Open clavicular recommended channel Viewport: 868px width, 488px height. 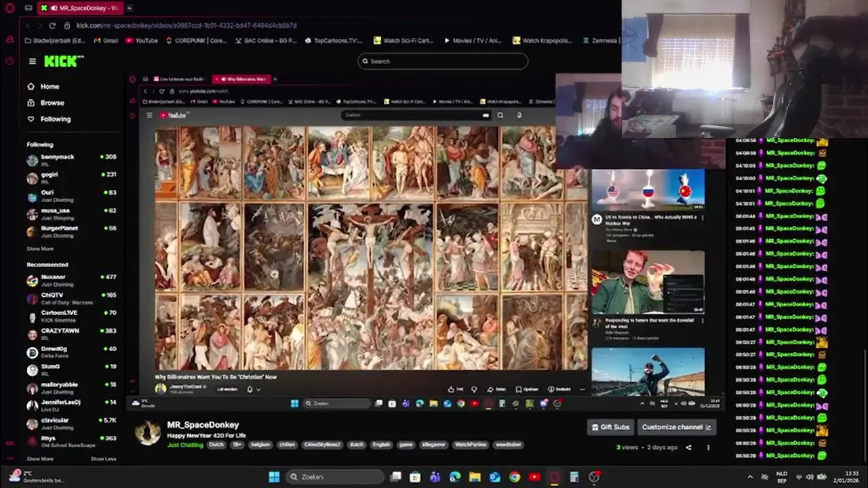pyautogui.click(x=71, y=423)
